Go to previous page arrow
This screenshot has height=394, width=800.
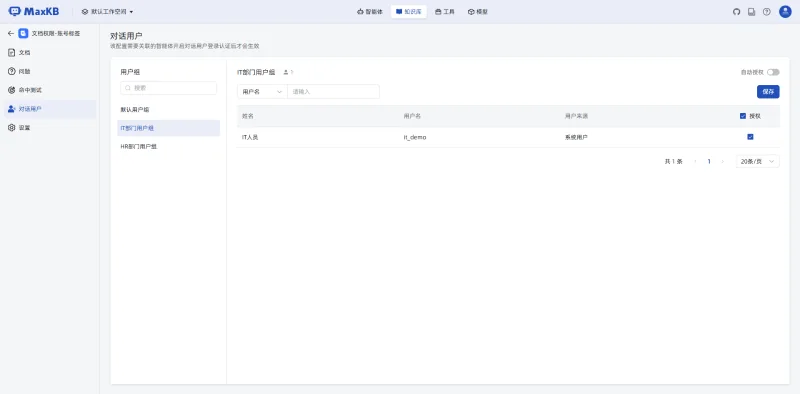click(695, 162)
